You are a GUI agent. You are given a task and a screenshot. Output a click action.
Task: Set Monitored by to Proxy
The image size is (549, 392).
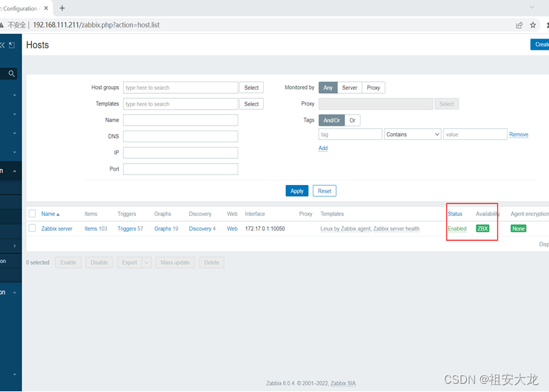pos(373,88)
